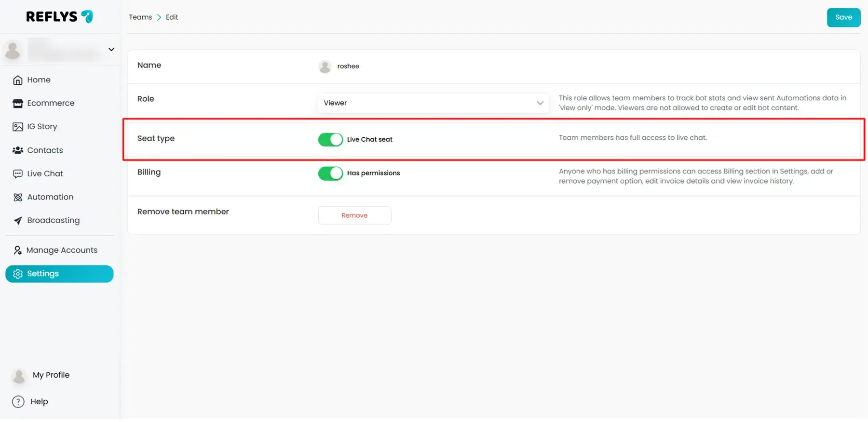The image size is (868, 422).
Task: Open Manage Accounts menu item
Action: (61, 250)
